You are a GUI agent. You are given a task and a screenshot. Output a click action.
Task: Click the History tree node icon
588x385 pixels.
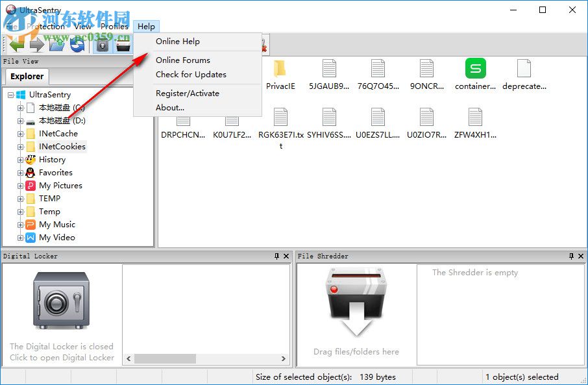31,160
